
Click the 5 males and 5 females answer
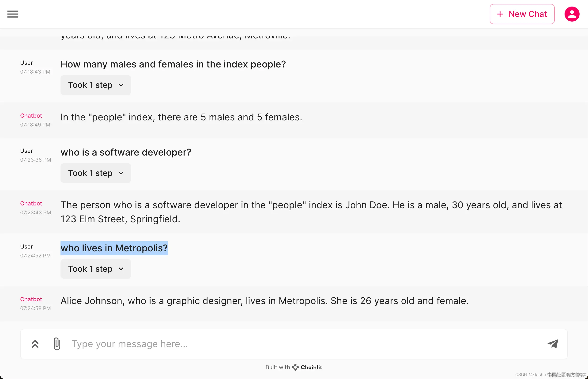pyautogui.click(x=181, y=117)
